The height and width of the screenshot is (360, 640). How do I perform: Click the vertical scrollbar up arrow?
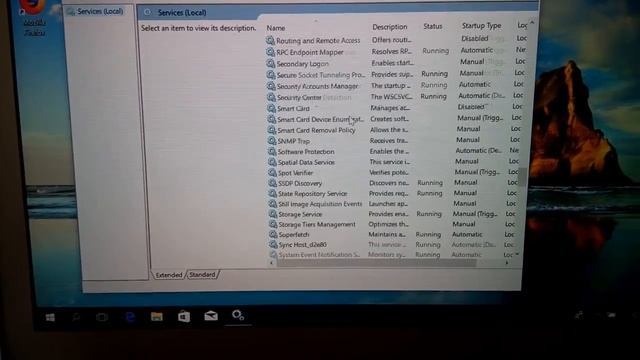pyautogui.click(x=532, y=22)
